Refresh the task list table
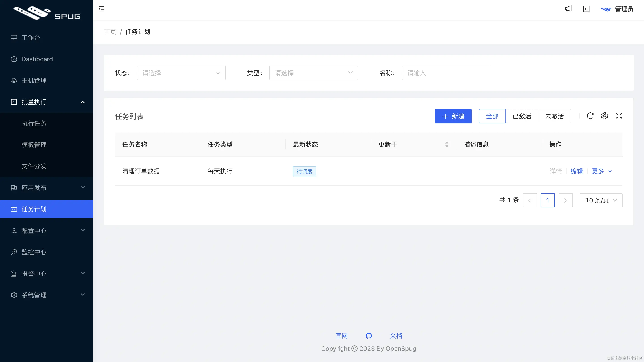 point(590,116)
